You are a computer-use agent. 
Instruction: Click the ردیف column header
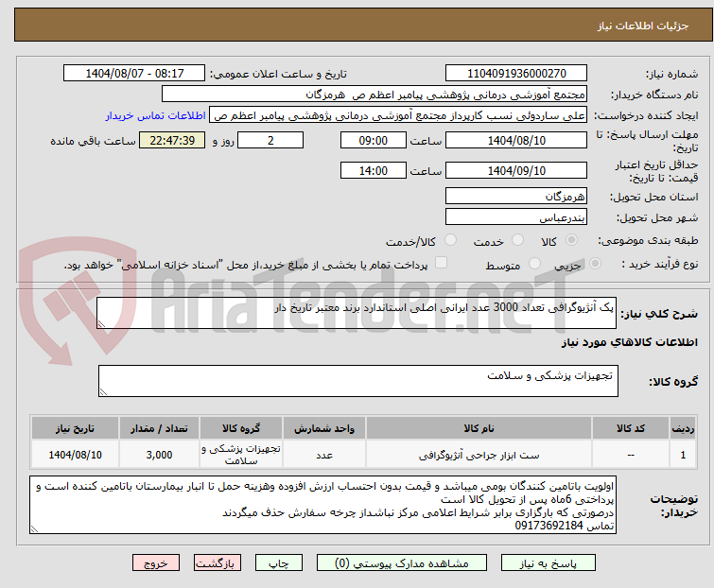click(x=683, y=428)
